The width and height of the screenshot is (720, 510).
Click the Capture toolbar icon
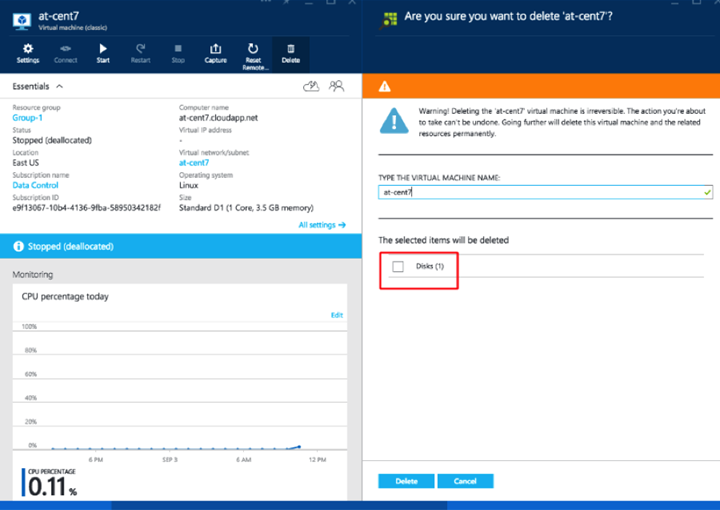coord(215,53)
